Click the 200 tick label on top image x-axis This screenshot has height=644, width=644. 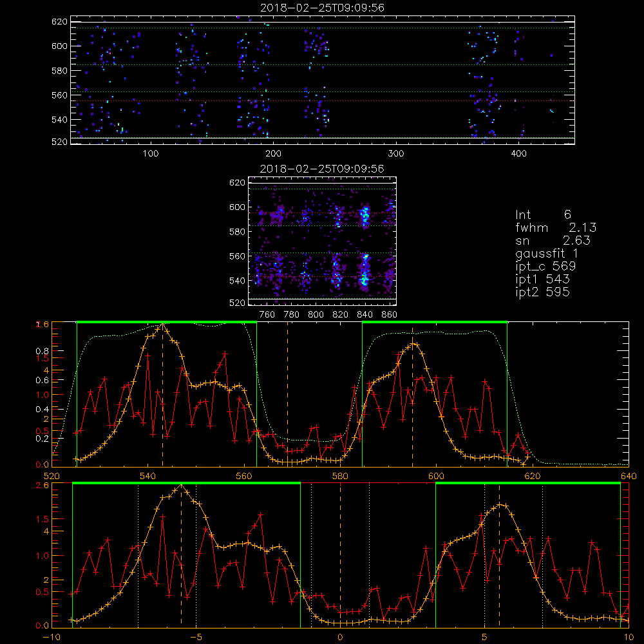(273, 154)
